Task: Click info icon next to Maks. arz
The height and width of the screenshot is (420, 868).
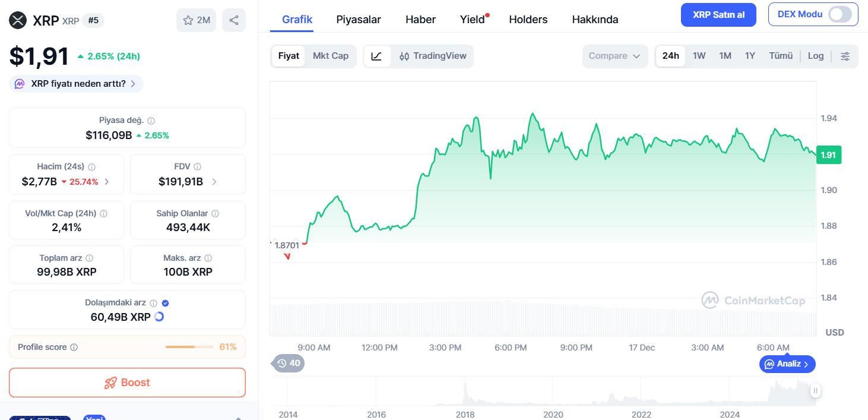Action: point(208,258)
